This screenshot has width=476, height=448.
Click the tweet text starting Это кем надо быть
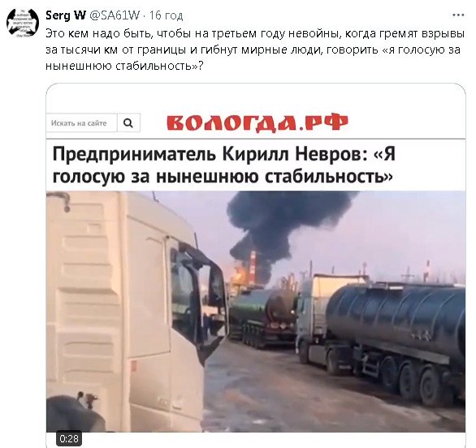[x=255, y=50]
